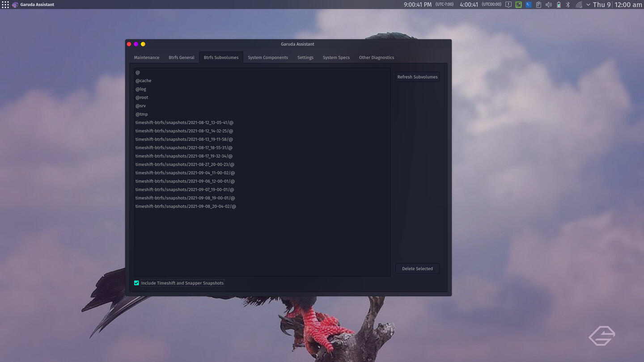Click the Refresh Subvolumes button
This screenshot has height=362, width=644.
tap(417, 77)
